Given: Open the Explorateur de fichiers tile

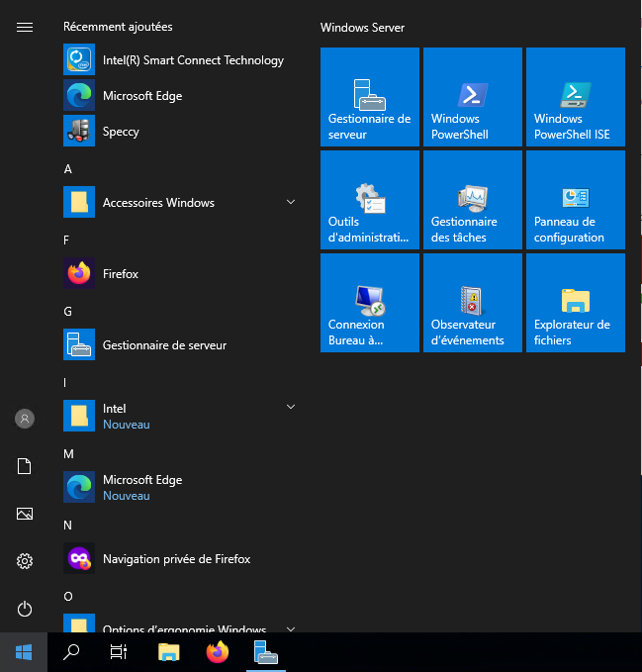Looking at the screenshot, I should click(x=575, y=303).
